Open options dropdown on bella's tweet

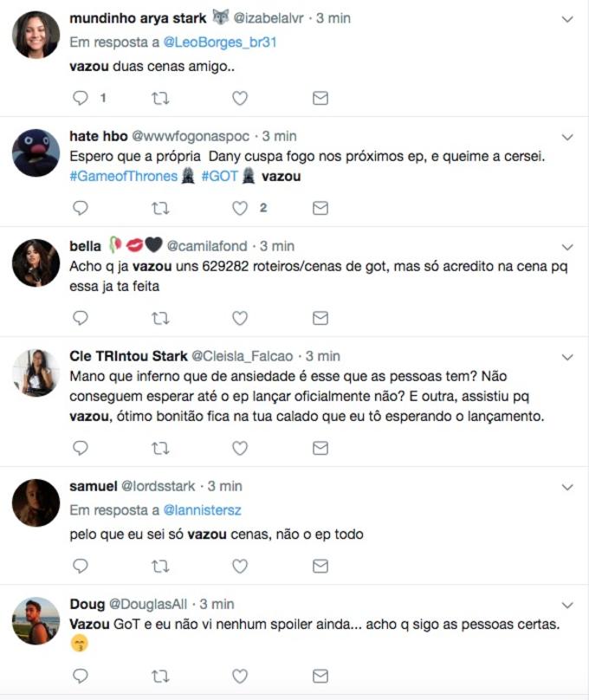coord(568,246)
